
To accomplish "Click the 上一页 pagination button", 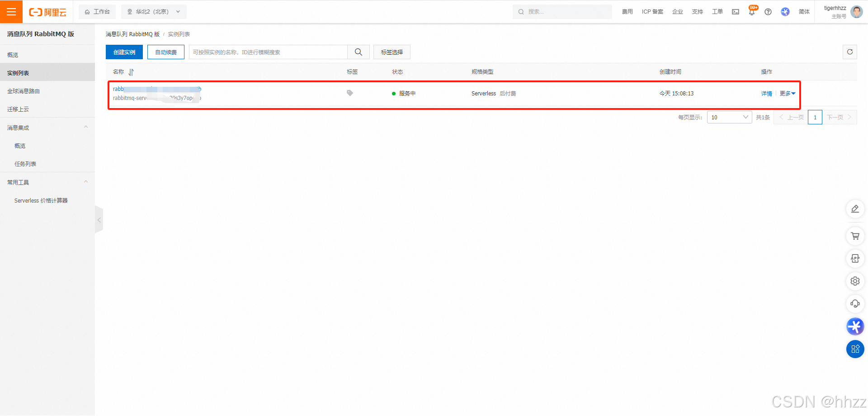I will tap(791, 118).
